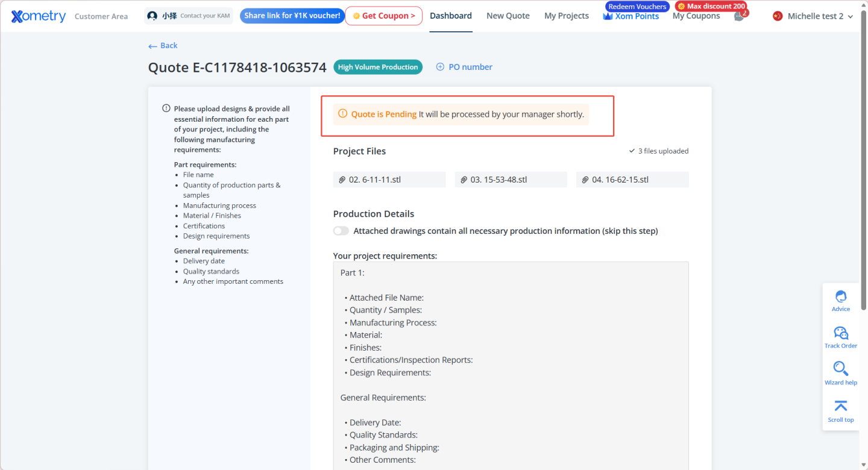868x470 pixels.
Task: Click inside the project requirements text area
Action: 511,362
